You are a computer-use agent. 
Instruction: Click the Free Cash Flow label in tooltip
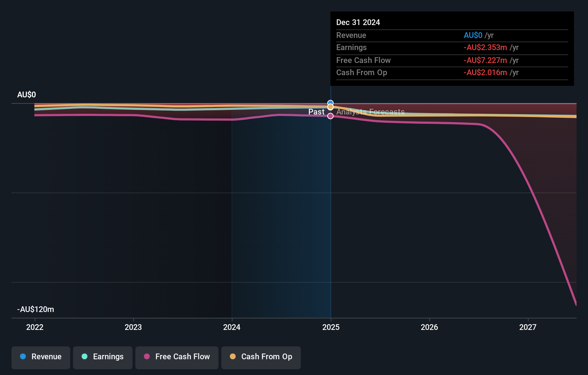coord(363,60)
